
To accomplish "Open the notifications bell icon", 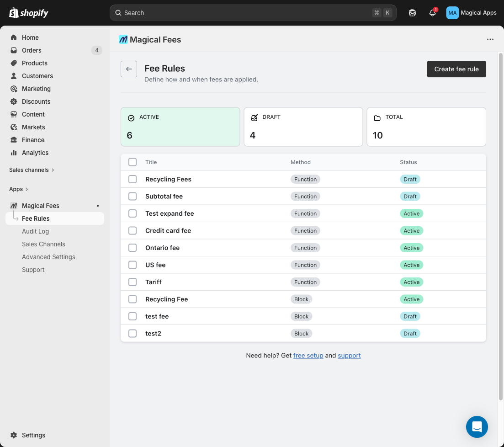I will (432, 13).
